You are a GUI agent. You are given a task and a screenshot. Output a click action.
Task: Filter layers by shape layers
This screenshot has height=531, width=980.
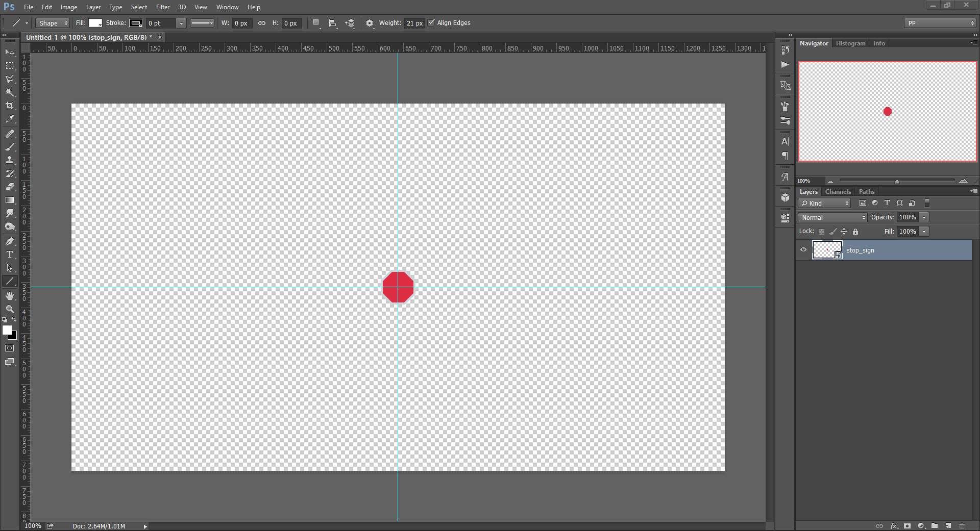click(899, 203)
